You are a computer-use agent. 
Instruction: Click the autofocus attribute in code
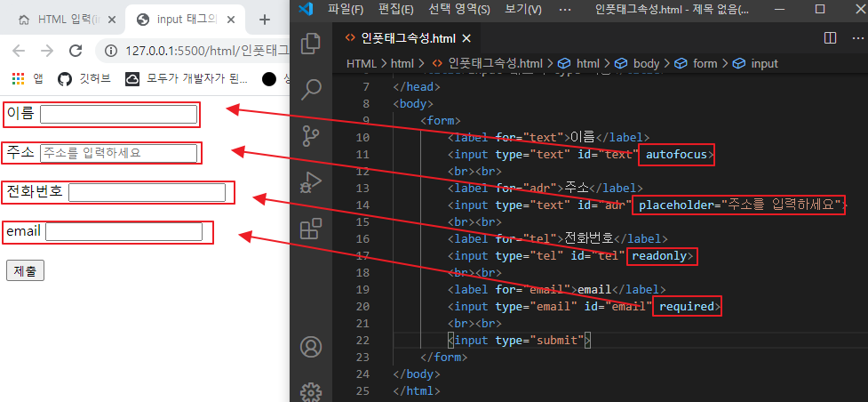point(676,155)
